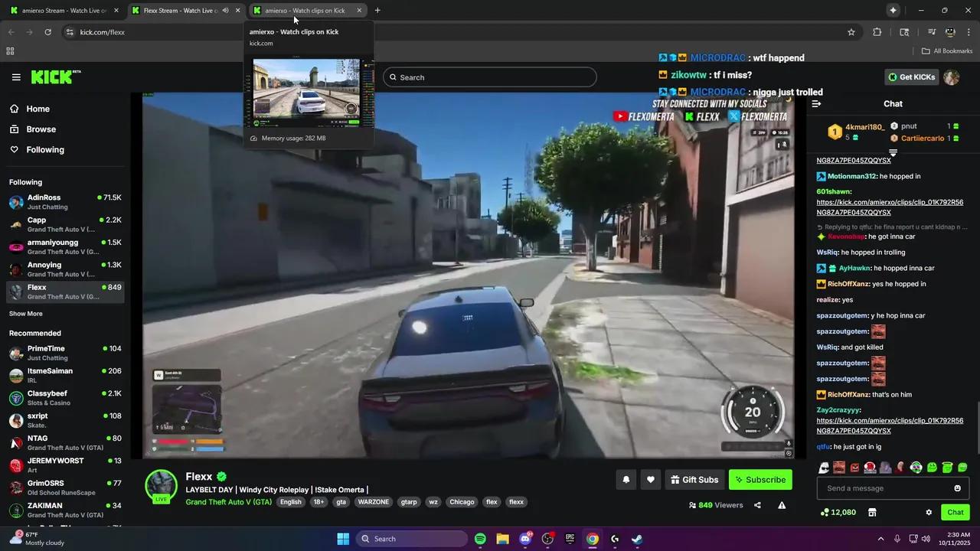Screen dimensions: 980x551
Task: Open ItsmeSaiman recommended channel
Action: (65, 375)
